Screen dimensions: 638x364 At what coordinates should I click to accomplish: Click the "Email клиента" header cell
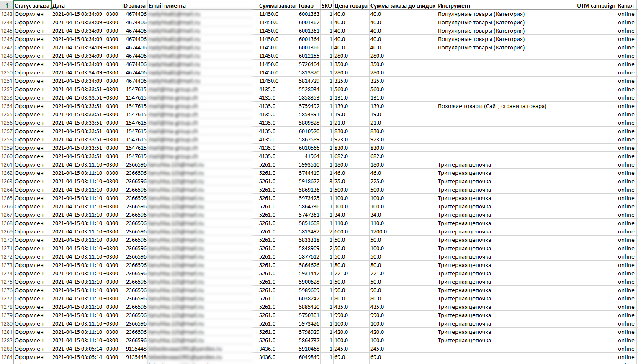click(x=203, y=5)
